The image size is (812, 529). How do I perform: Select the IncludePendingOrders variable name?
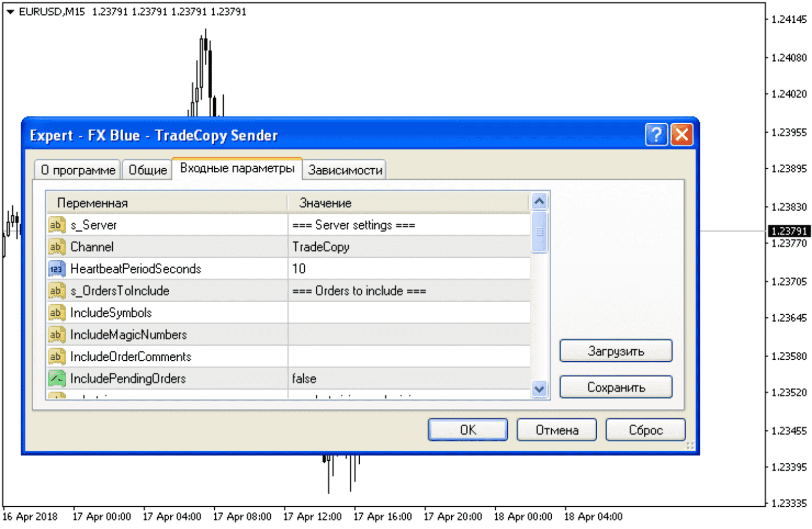(128, 378)
